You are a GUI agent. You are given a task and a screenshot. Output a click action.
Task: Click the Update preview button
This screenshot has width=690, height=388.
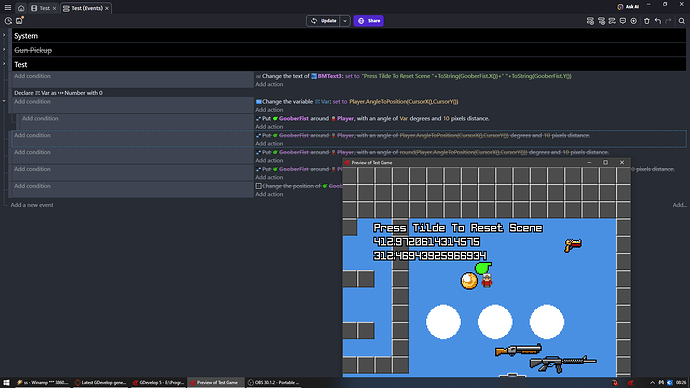(323, 21)
